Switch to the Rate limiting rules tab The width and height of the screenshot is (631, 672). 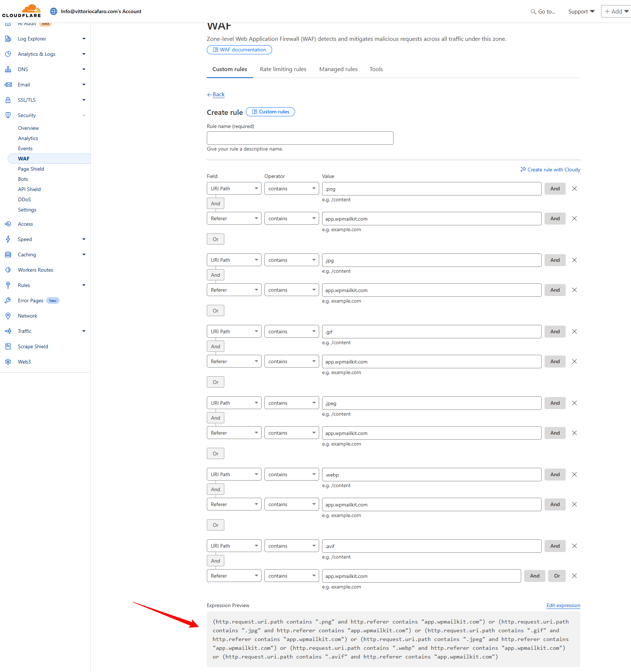[283, 69]
